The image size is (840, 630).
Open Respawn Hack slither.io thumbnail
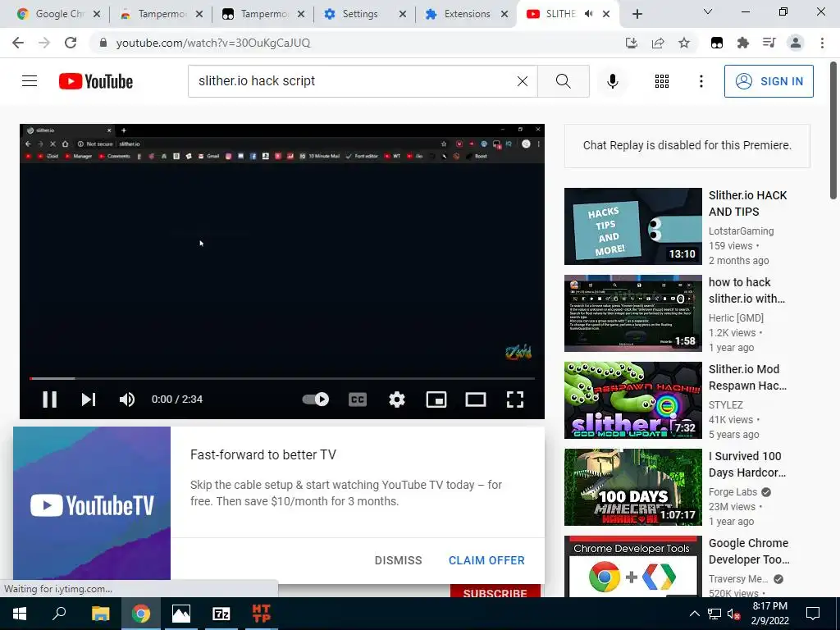pos(632,400)
